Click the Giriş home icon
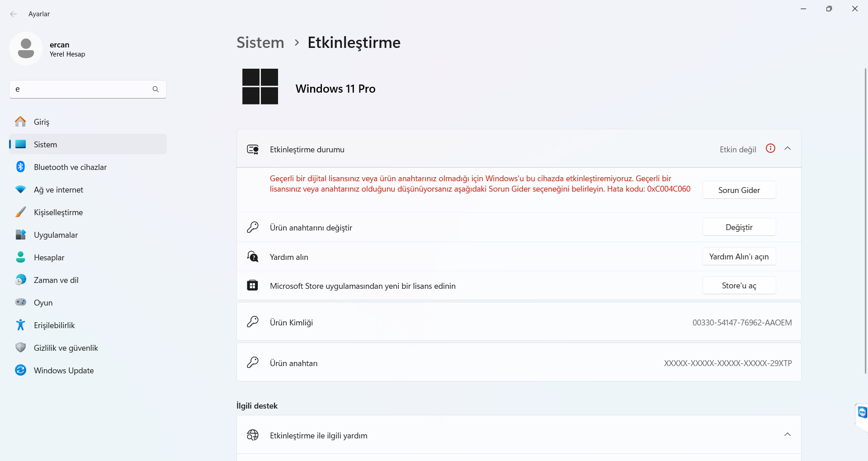 (20, 122)
